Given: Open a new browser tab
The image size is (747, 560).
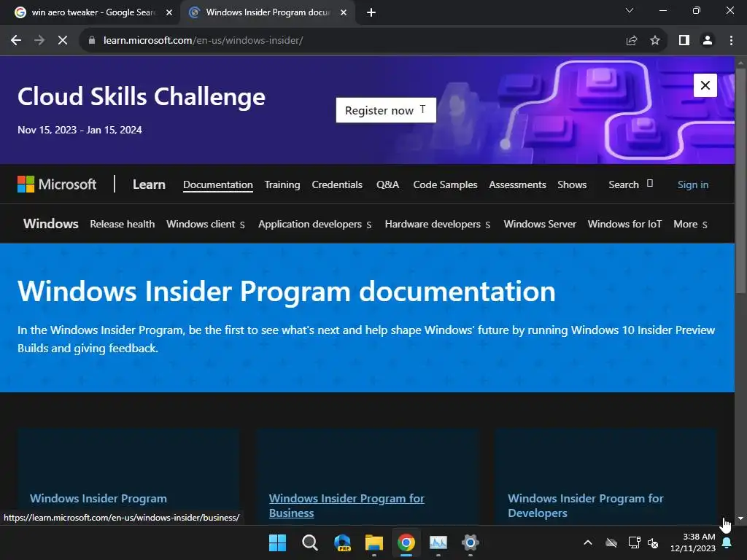Looking at the screenshot, I should pos(371,12).
